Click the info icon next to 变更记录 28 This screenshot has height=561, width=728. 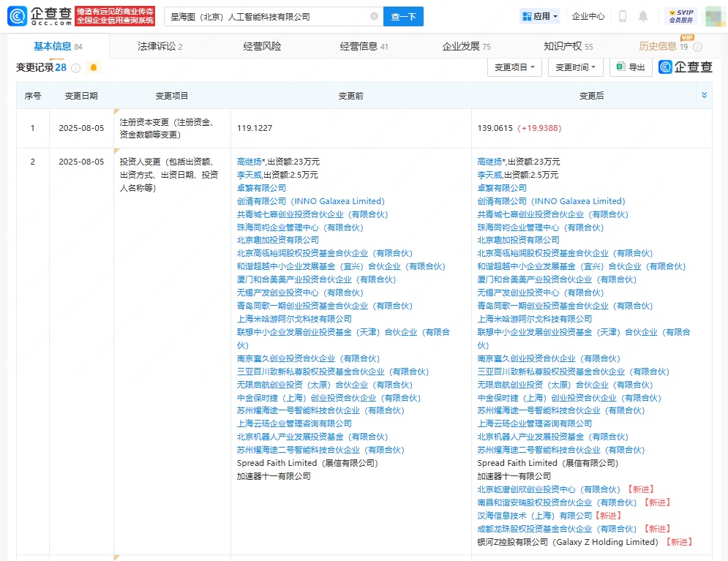click(x=75, y=68)
